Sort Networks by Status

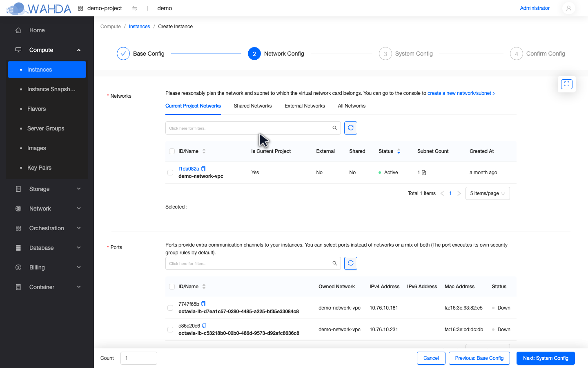pos(399,151)
